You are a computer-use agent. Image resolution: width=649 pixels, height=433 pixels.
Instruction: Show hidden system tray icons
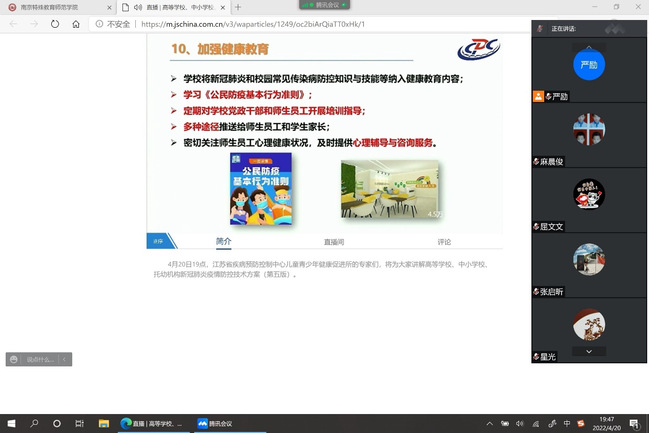(x=489, y=423)
